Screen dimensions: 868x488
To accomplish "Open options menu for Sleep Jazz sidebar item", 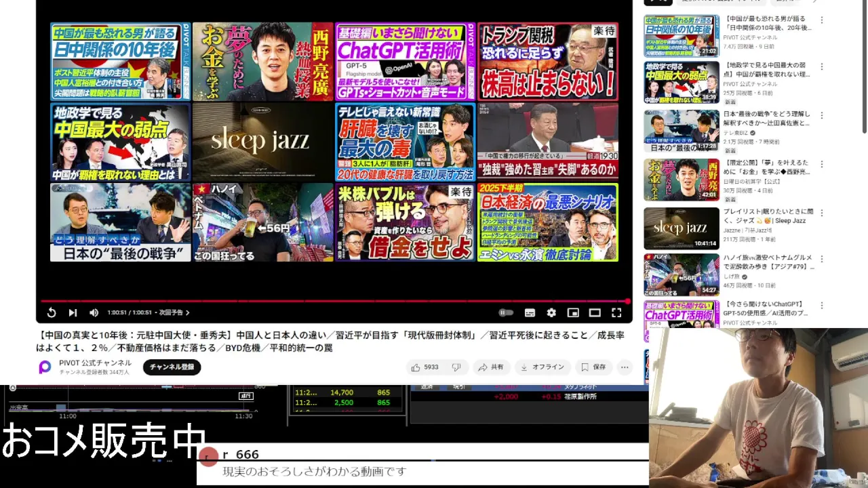I will [x=822, y=213].
